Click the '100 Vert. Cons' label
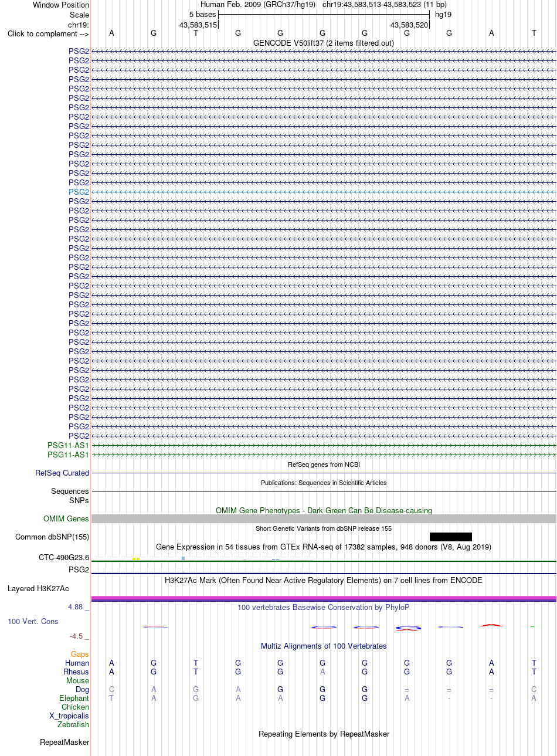Screen dimensions: 557x756 click(x=33, y=621)
